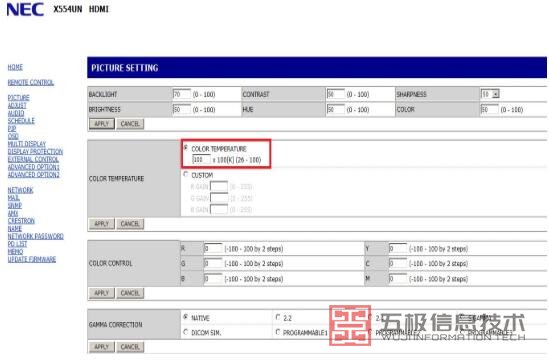Click the M color control field
549x360 pixels.
(x=398, y=279)
